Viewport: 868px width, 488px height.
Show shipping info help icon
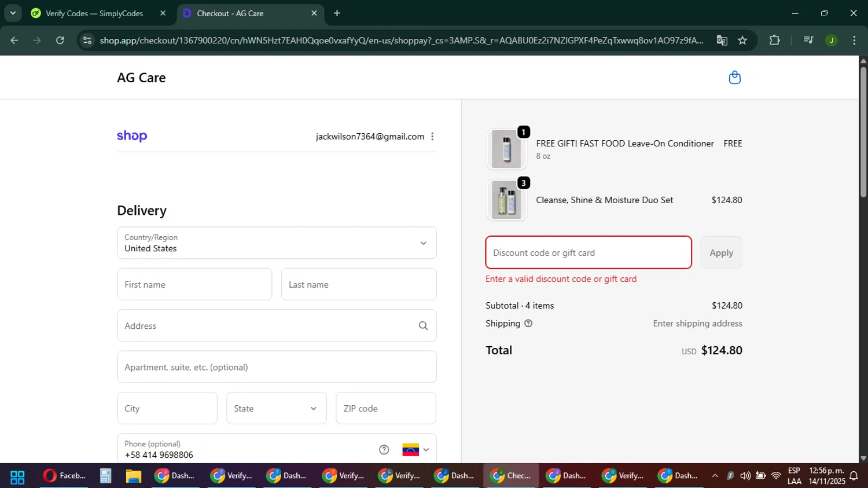pyautogui.click(x=528, y=324)
